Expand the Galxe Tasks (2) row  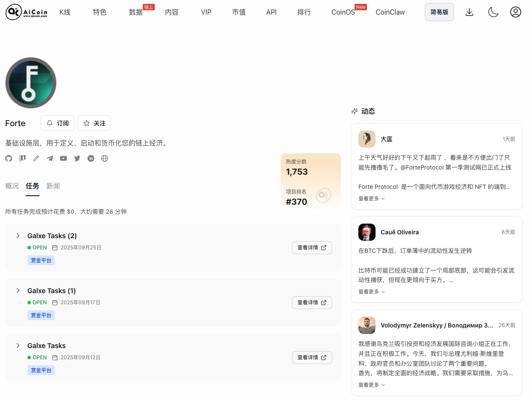pos(18,236)
